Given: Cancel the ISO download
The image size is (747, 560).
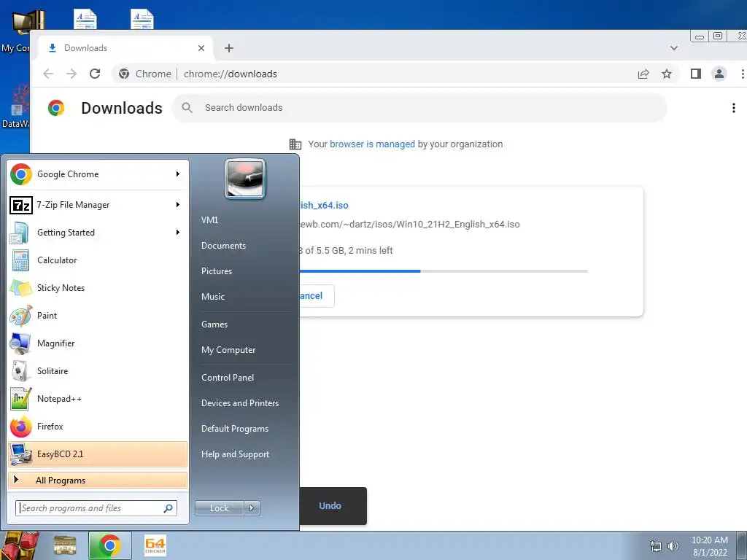Looking at the screenshot, I should click(x=317, y=296).
